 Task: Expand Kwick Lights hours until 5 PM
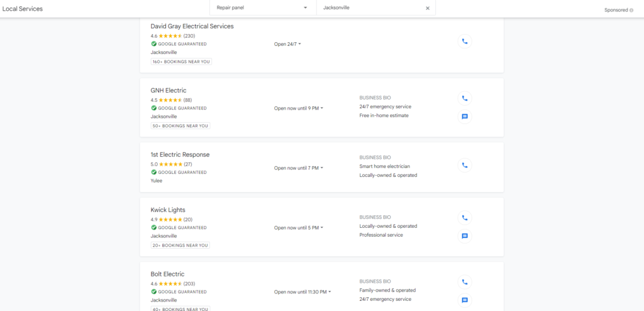298,228
